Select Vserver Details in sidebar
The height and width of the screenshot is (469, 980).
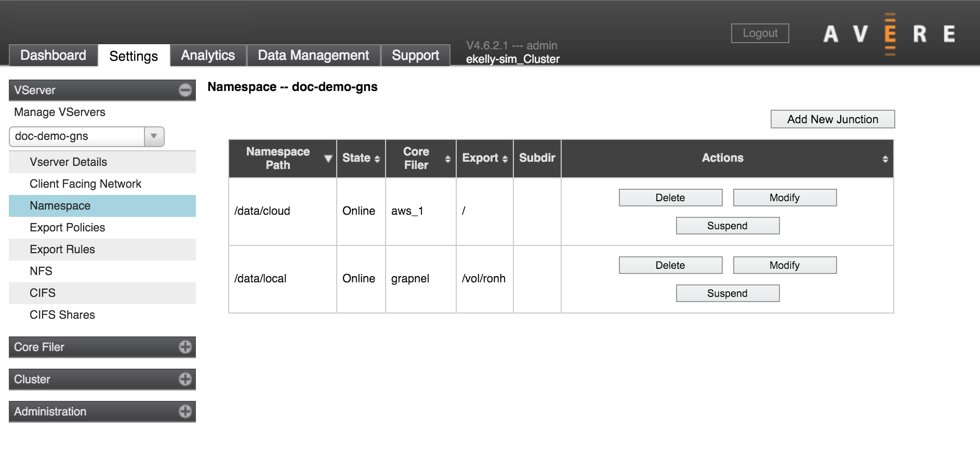point(102,162)
